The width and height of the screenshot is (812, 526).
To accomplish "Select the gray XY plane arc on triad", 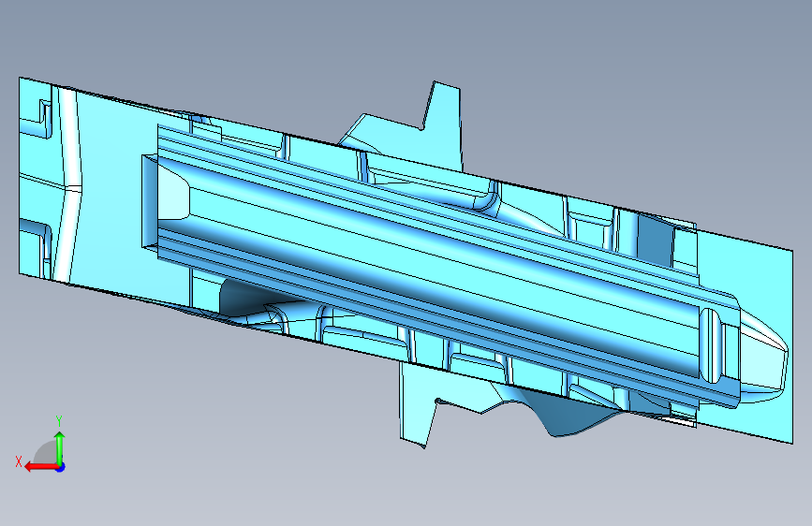I will coord(45,452).
